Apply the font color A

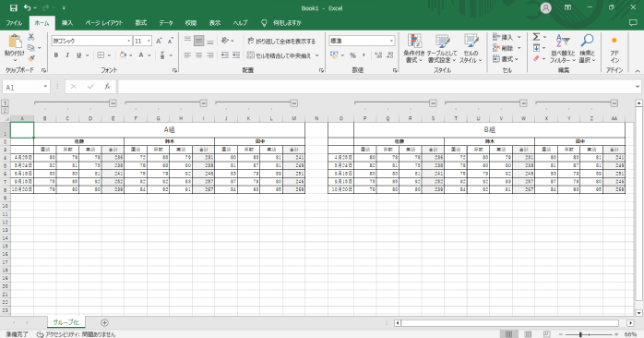click(x=141, y=55)
